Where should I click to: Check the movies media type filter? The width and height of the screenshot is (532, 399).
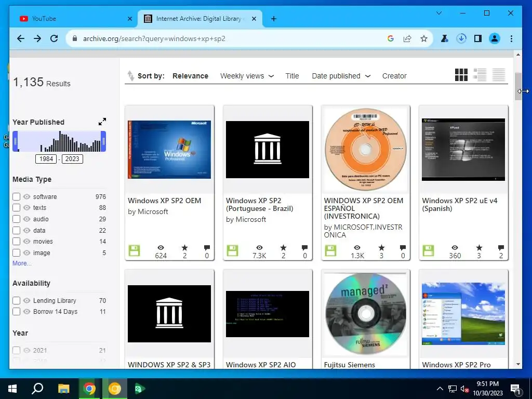(16, 242)
